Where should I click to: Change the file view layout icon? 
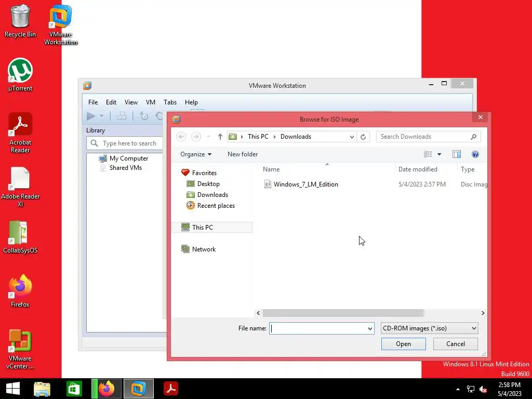(428, 154)
